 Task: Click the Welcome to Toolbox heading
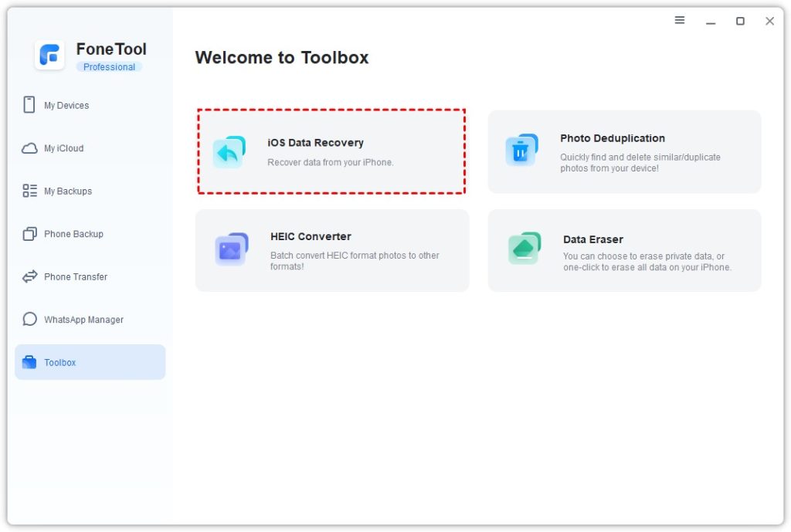pos(281,57)
